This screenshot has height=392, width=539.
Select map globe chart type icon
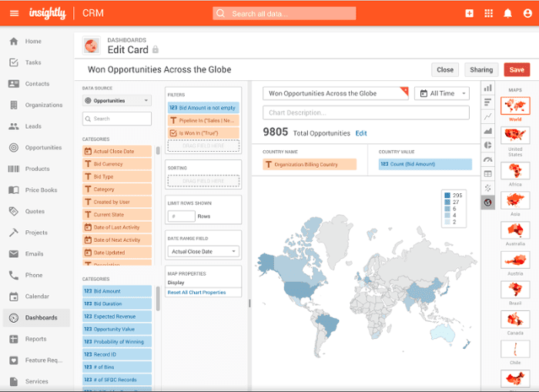click(487, 203)
